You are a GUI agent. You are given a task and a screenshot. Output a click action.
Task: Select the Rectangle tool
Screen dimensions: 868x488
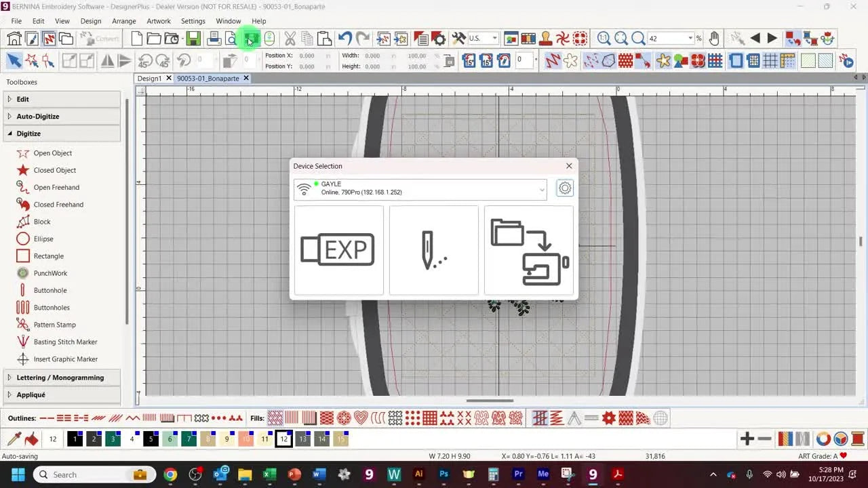point(41,256)
